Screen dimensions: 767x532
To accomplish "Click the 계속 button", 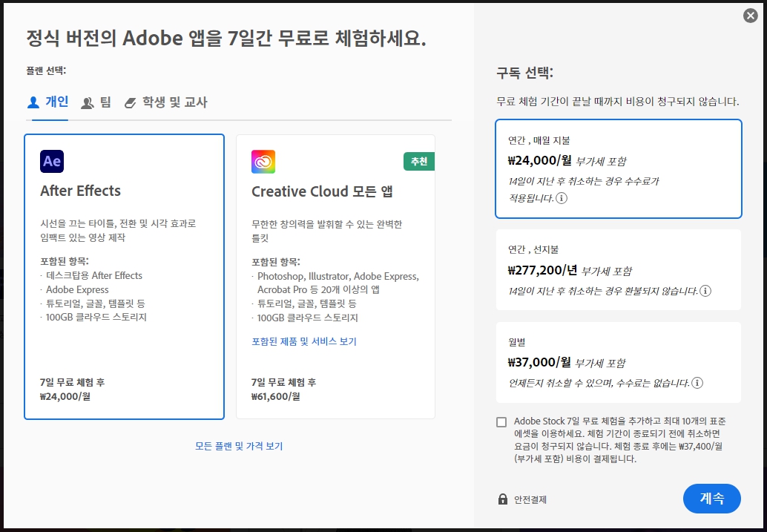I will pyautogui.click(x=711, y=498).
